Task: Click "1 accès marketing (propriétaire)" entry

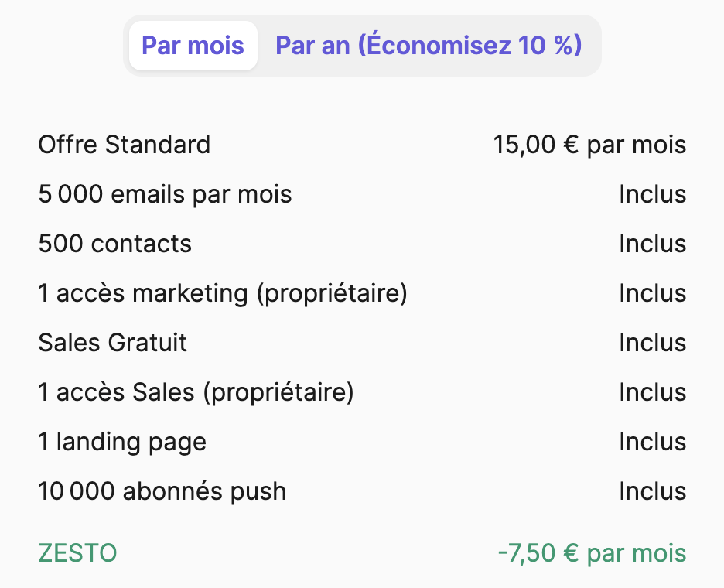Action: click(222, 293)
